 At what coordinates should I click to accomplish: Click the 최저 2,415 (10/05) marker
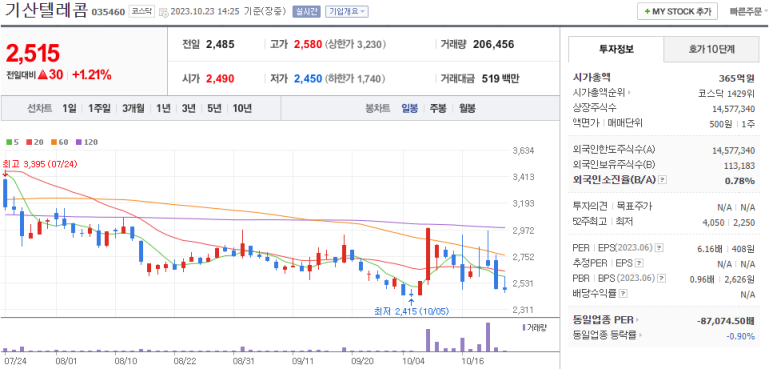click(412, 311)
